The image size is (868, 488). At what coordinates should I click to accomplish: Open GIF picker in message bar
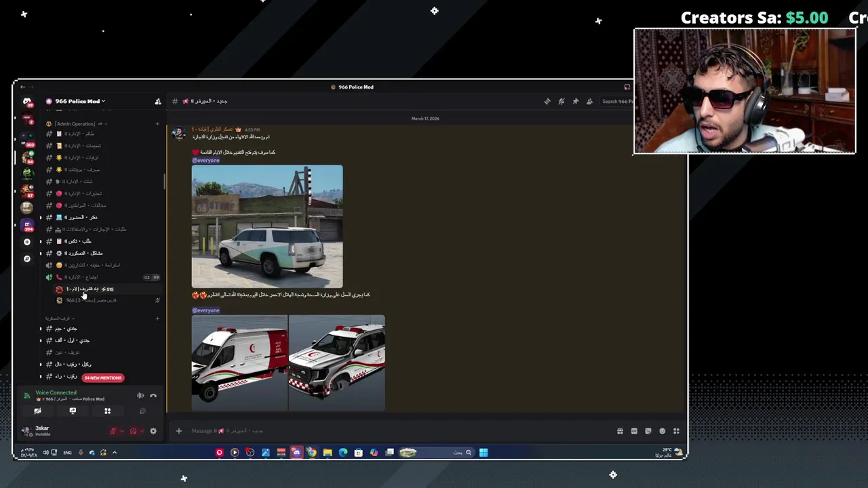tap(634, 431)
